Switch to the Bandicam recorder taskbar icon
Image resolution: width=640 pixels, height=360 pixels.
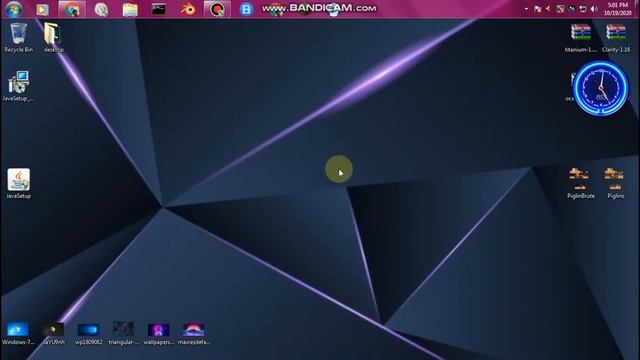point(217,9)
